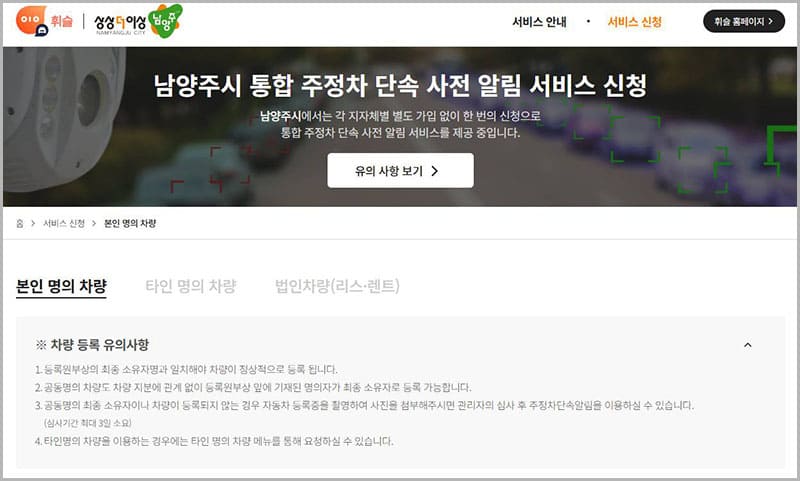Open the 서비스 신청 menu
This screenshot has width=800, height=481.
coord(634,22)
